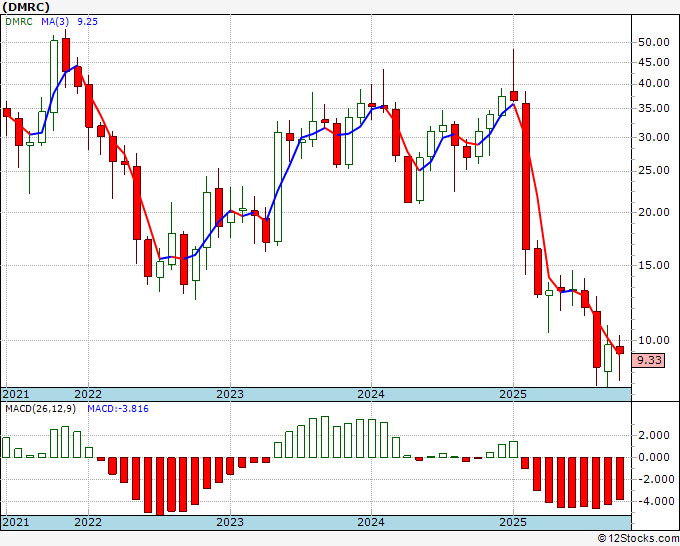Click the 2.000 MACD axis label
680x546 pixels.
pos(654,435)
